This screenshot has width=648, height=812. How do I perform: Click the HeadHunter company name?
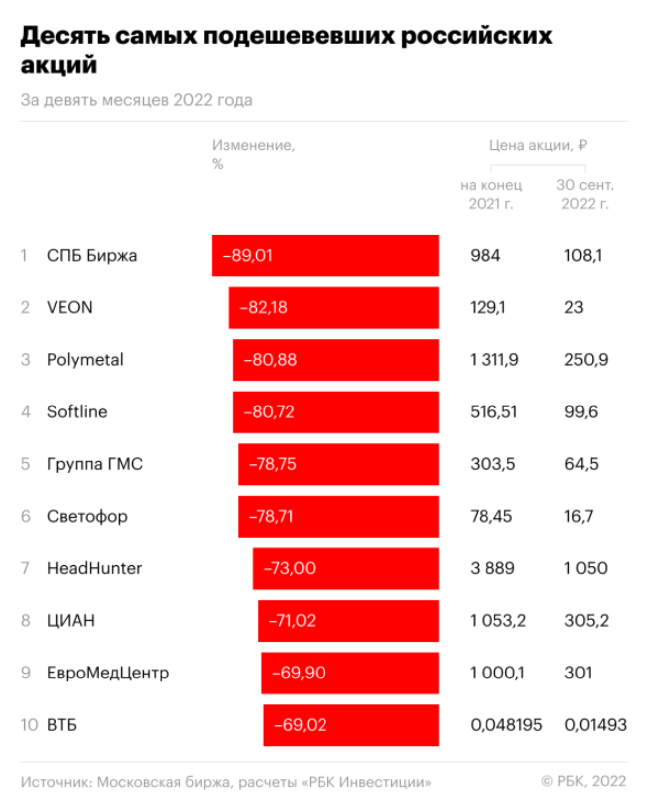(x=94, y=568)
